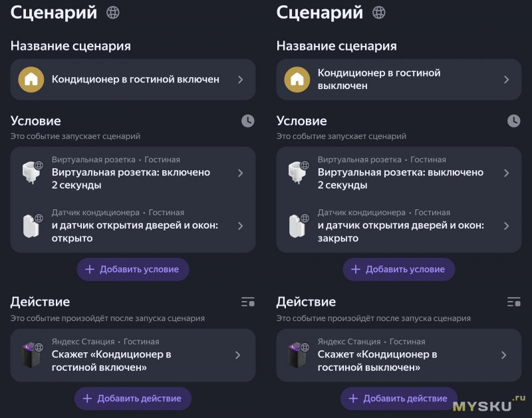Click gold home icon of 'включен' scenario
532x418 pixels.
click(31, 79)
